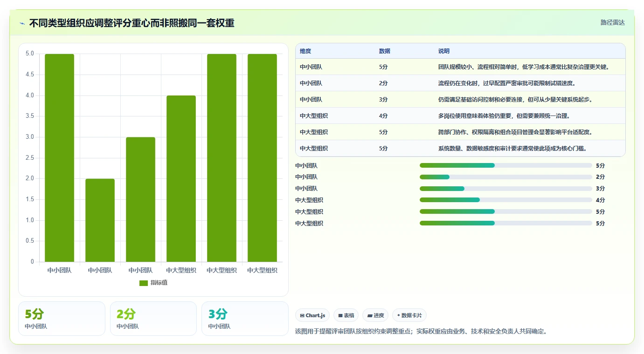This screenshot has height=354, width=644.
Task: Click the 中小团队 progress bar showing 3分
Action: 506,189
